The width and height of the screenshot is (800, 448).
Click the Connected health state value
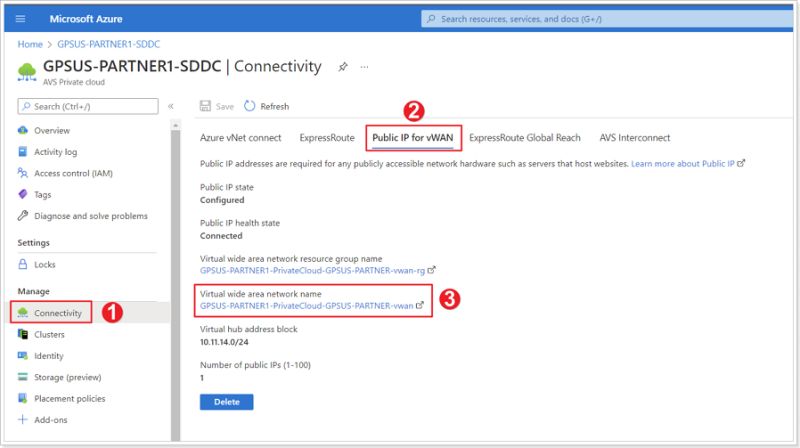[x=221, y=236]
